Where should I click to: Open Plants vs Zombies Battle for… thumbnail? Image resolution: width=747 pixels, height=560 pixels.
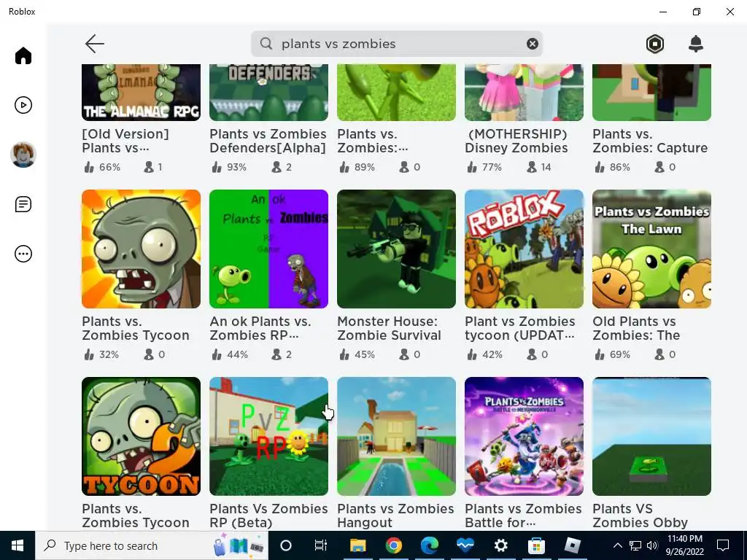[524, 436]
